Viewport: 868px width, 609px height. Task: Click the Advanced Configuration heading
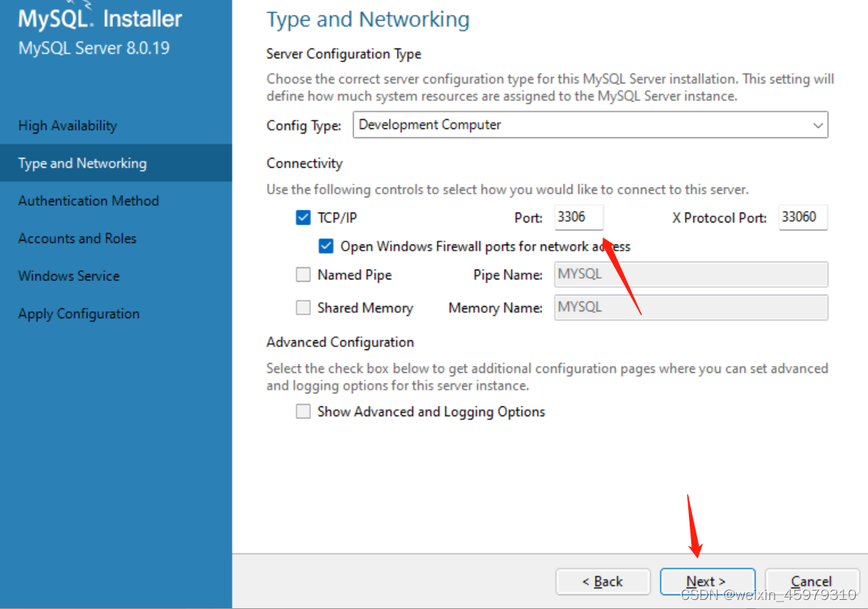point(340,342)
